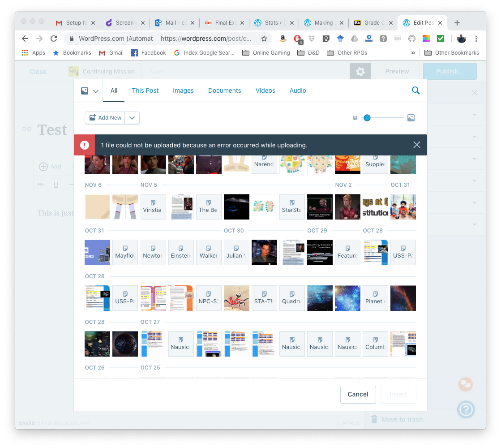
Task: Click the Add New media button
Action: click(105, 118)
